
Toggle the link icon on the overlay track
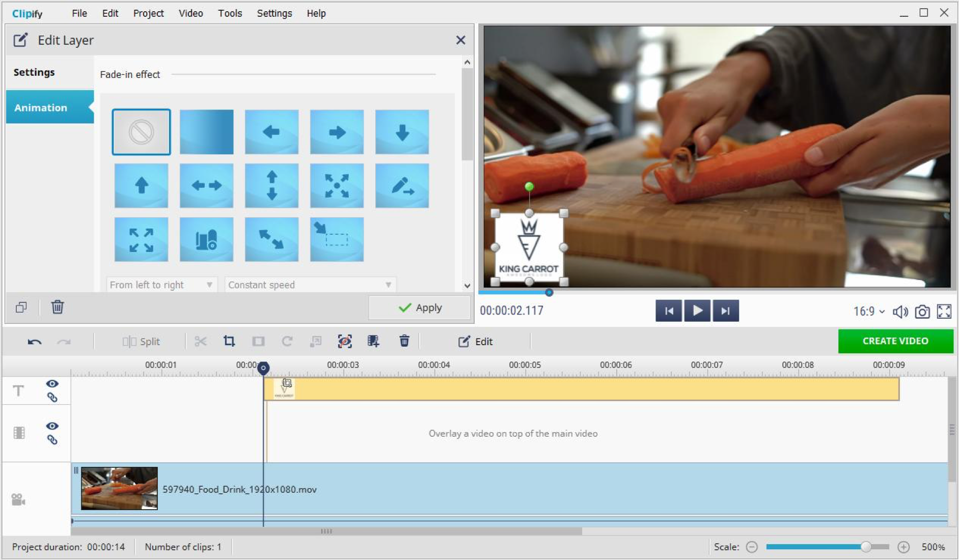click(x=52, y=439)
